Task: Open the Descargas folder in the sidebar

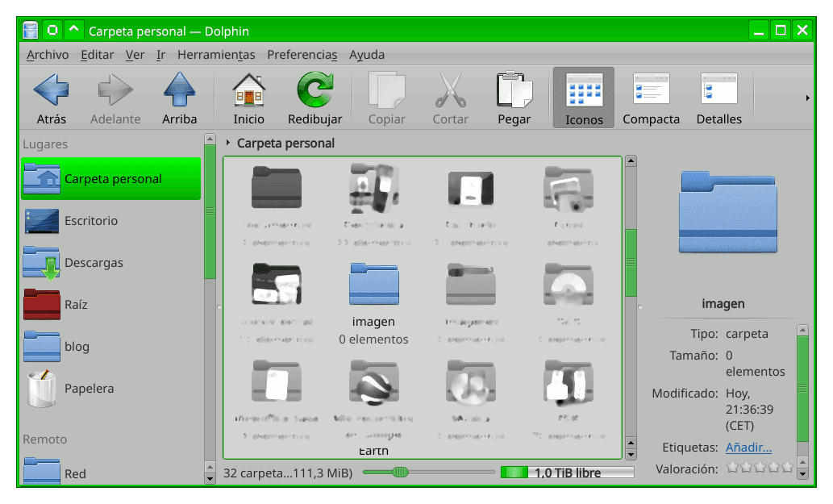Action: (x=94, y=262)
